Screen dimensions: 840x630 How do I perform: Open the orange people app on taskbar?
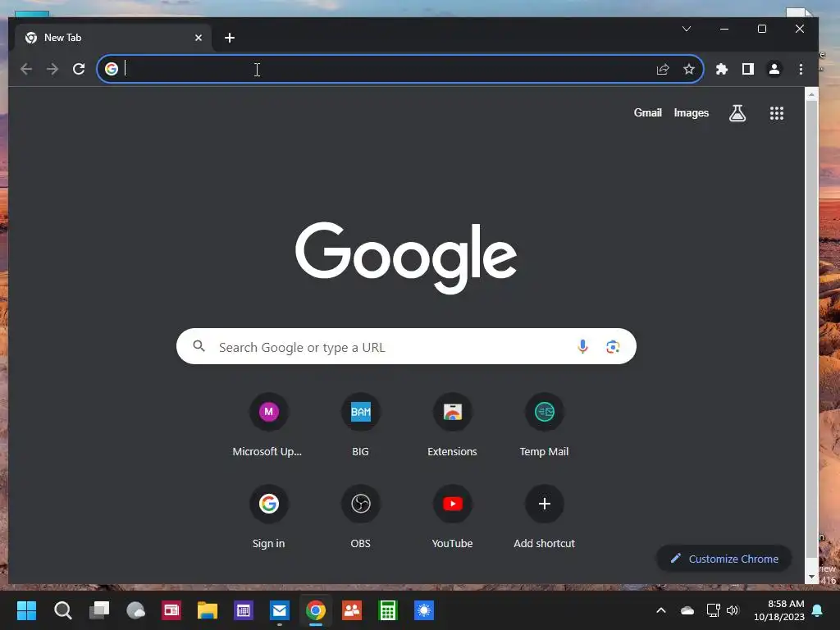coord(352,610)
